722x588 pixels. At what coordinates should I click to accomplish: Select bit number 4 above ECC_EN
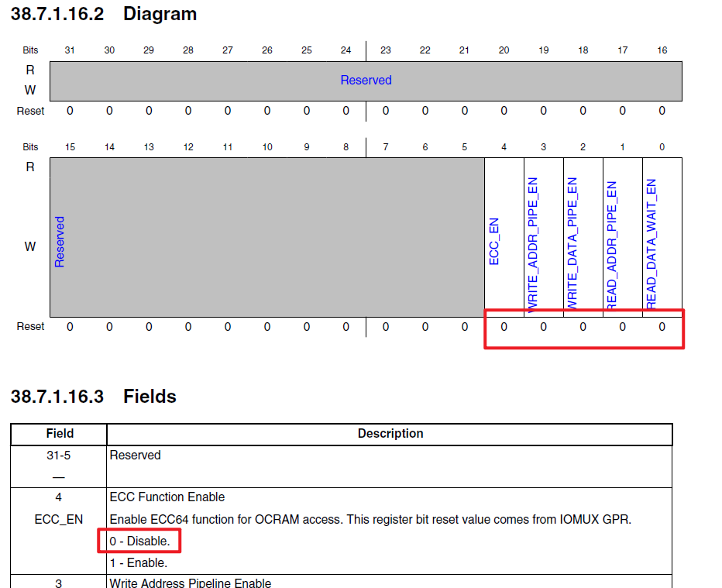(504, 146)
